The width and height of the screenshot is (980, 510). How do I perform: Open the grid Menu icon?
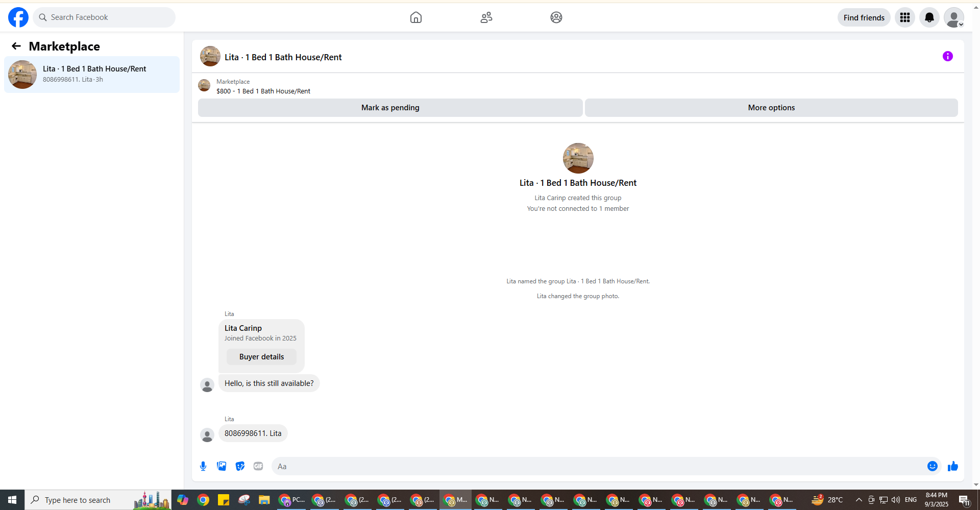(905, 17)
